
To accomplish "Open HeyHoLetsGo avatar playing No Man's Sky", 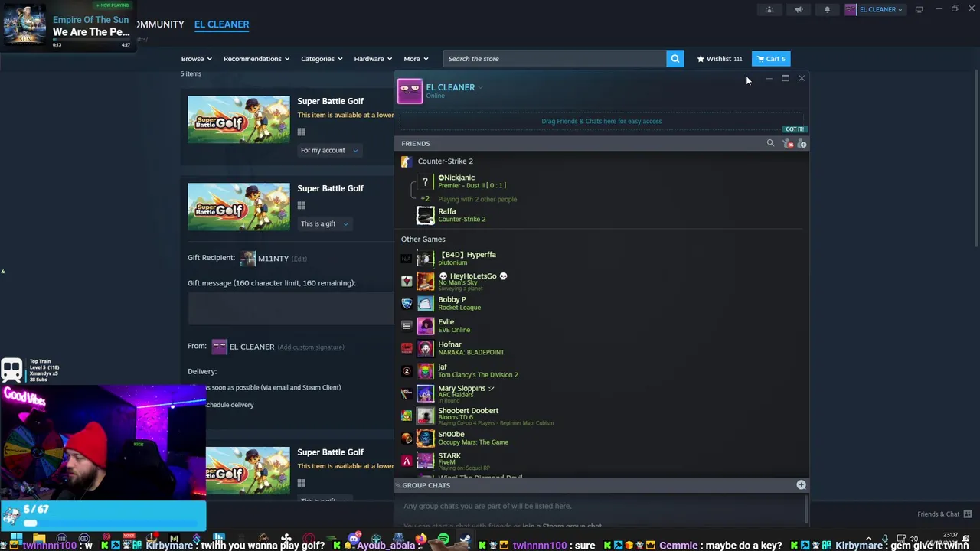I will 425,281.
